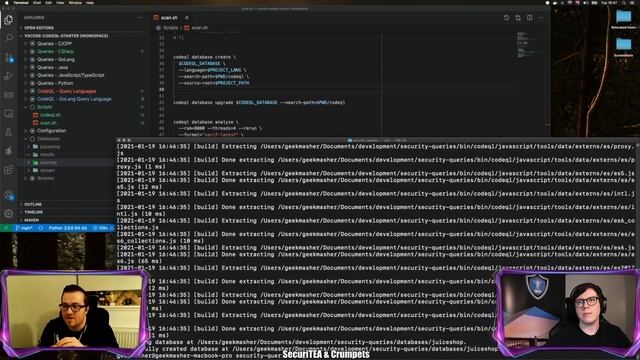Open the Shell menu
The image size is (640, 360).
(37, 2)
